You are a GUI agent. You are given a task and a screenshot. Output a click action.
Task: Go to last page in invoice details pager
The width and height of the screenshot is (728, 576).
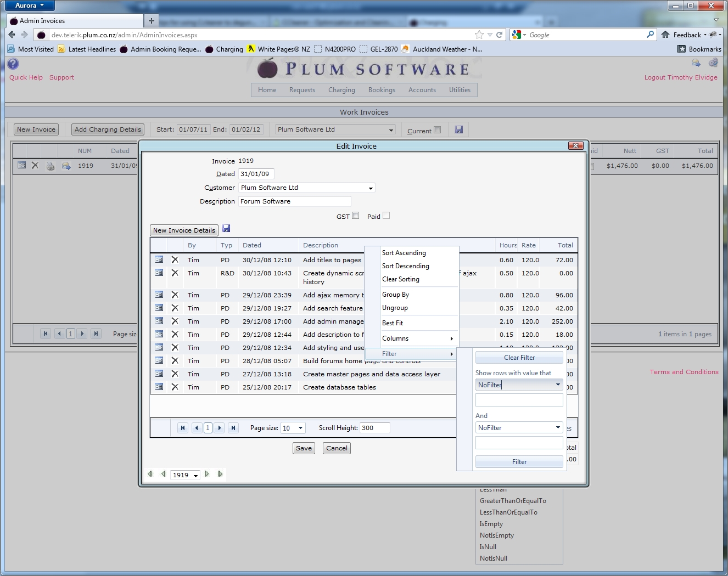pyautogui.click(x=233, y=428)
